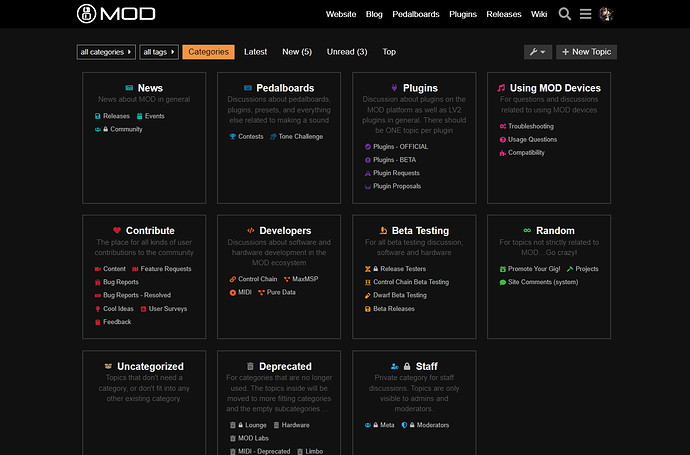Click the Bug Reports bug icon

click(98, 282)
